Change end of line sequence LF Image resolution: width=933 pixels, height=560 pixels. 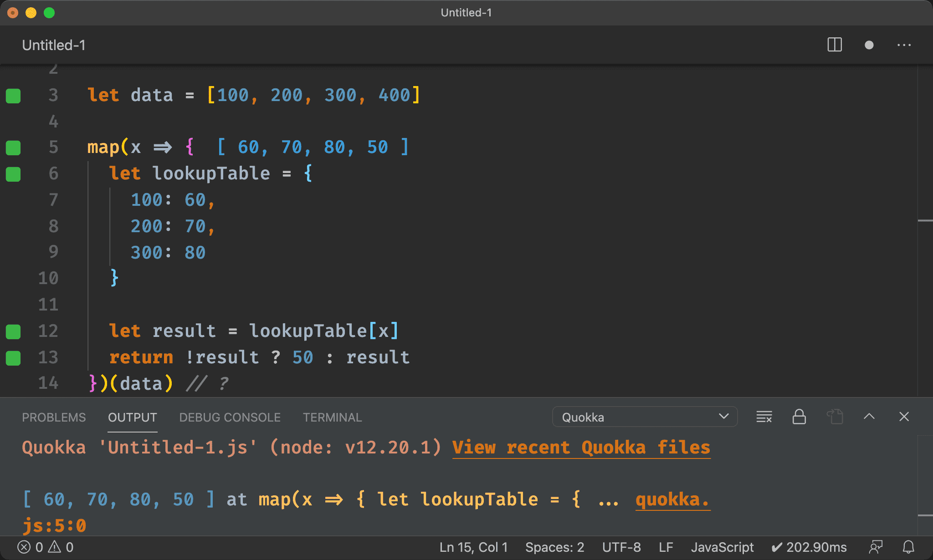[666, 547]
